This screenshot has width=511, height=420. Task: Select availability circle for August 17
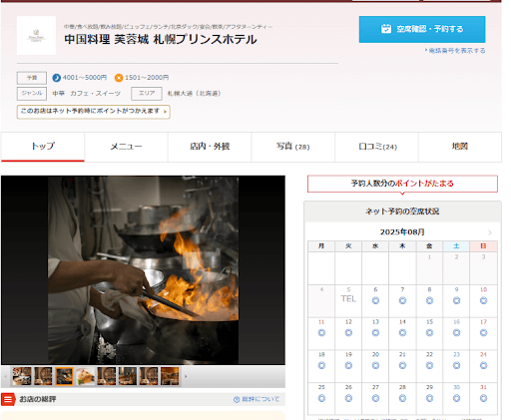(483, 332)
